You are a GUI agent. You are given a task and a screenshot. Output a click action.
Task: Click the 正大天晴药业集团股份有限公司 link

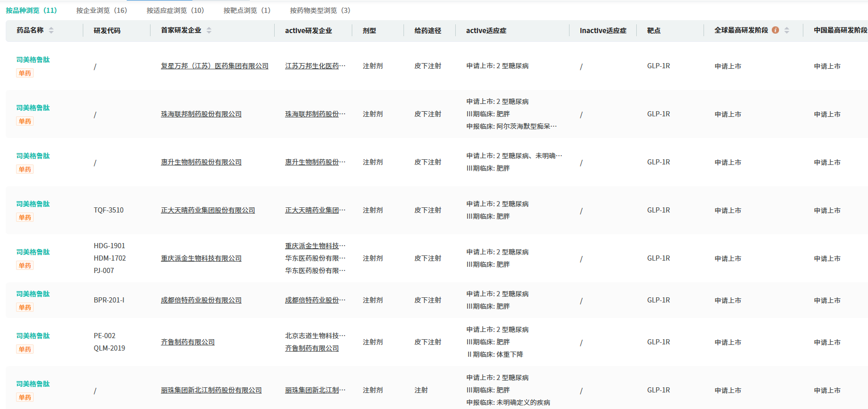point(208,210)
